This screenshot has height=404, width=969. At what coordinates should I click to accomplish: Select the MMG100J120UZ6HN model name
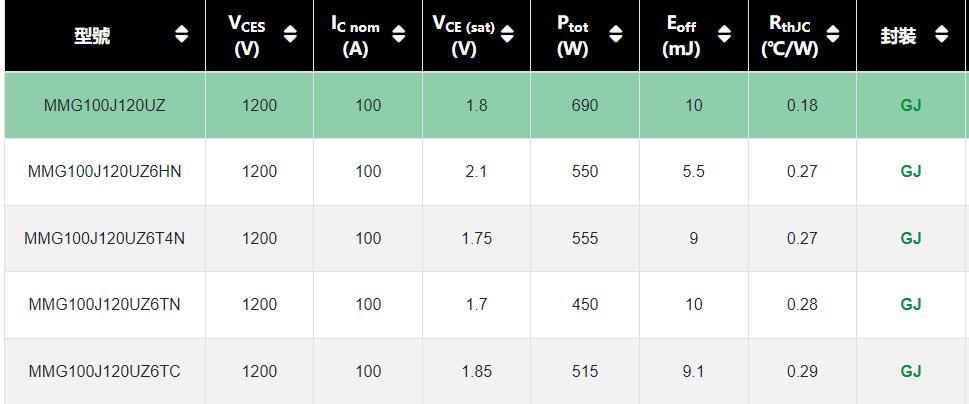(104, 172)
